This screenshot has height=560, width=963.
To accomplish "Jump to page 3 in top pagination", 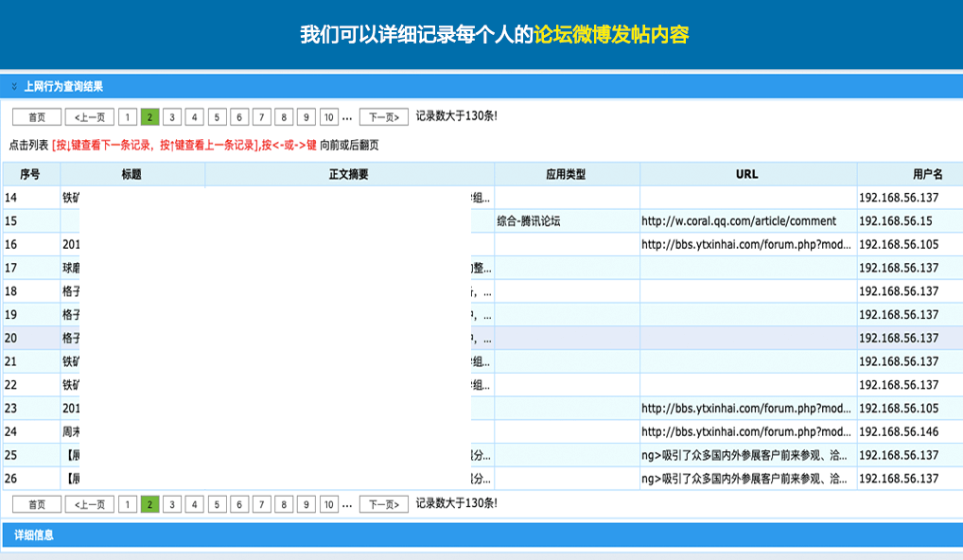I will point(172,116).
